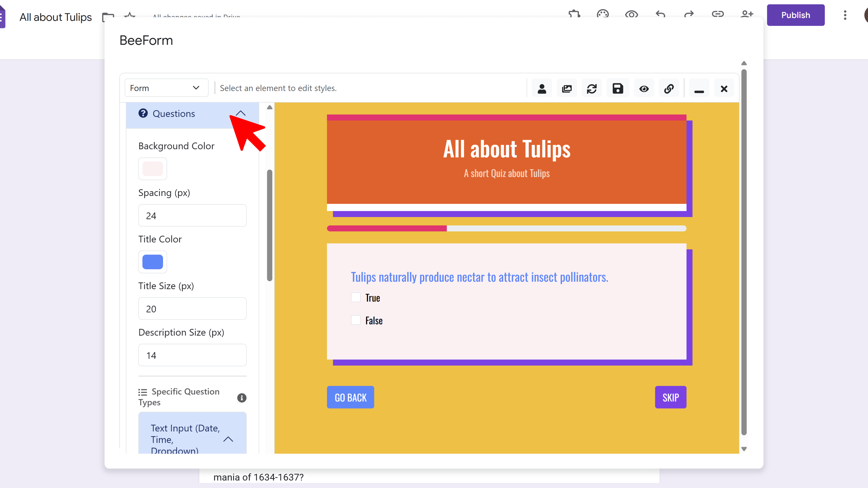This screenshot has width=868, height=488.
Task: Open the Title Color blue swatch
Action: (152, 262)
